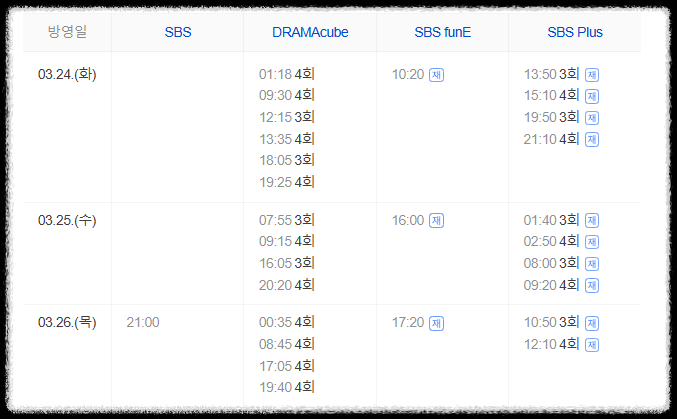Screen dimensions: 677x419
Task: Click the DRAMAcube 19:40 4회 entry
Action: coord(287,387)
